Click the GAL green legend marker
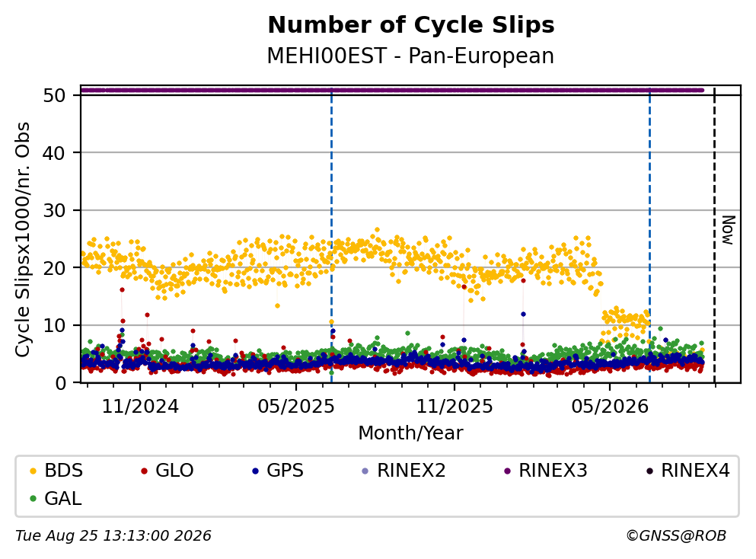 [33, 499]
